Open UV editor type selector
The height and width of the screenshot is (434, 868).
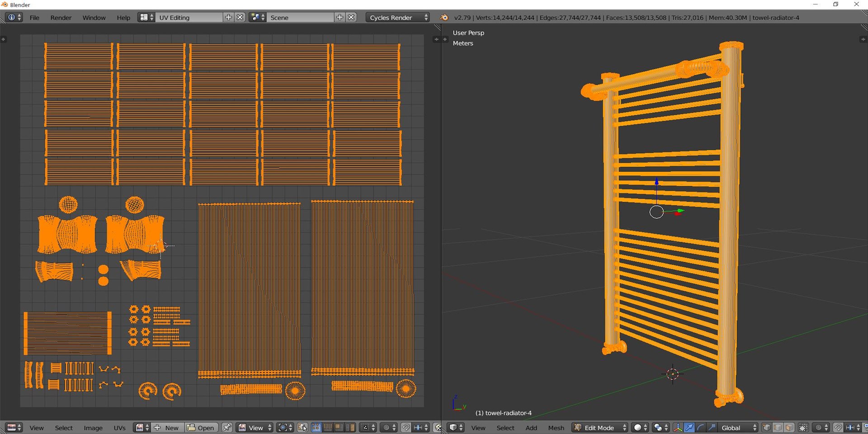click(14, 428)
